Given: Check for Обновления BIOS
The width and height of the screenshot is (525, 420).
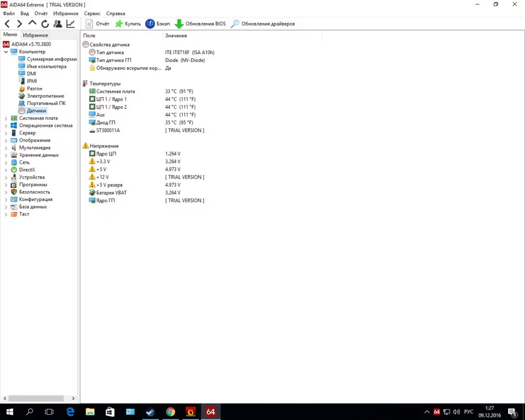Looking at the screenshot, I should (200, 24).
